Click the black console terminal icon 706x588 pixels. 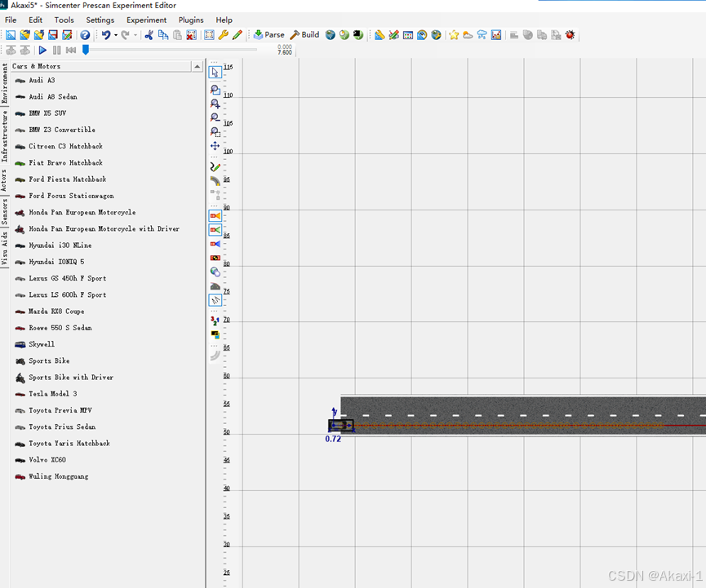(358, 34)
